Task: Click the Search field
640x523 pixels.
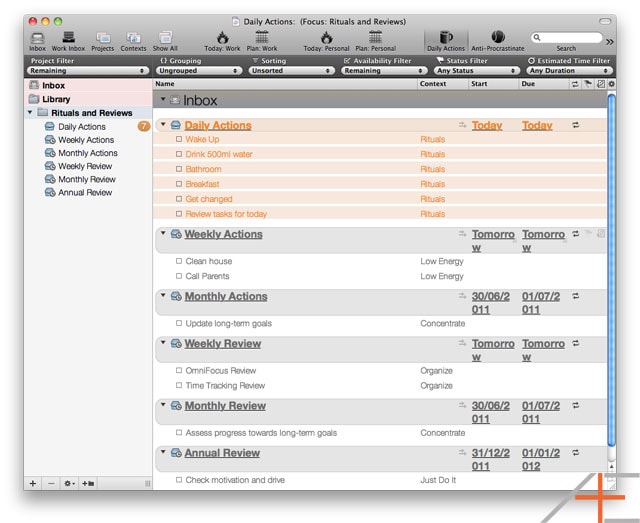Action: pos(567,38)
